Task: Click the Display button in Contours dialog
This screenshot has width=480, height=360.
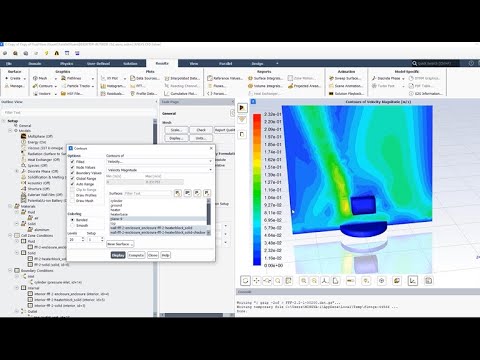Action: click(118, 255)
